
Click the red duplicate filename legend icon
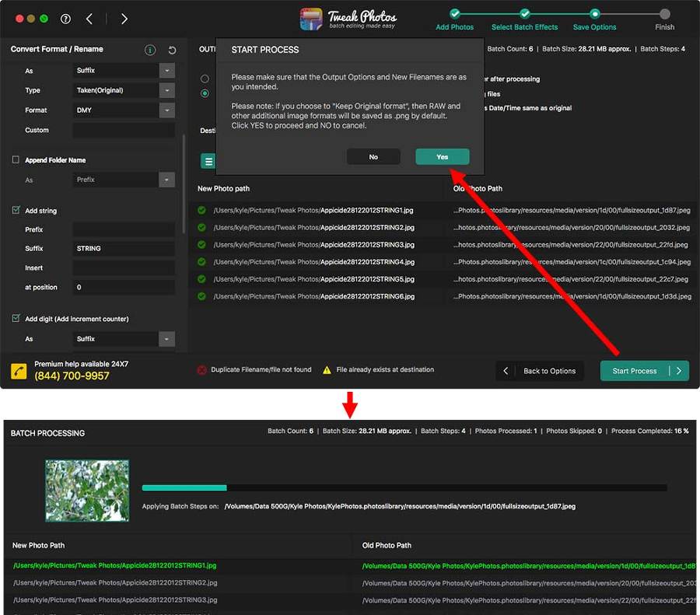[201, 369]
